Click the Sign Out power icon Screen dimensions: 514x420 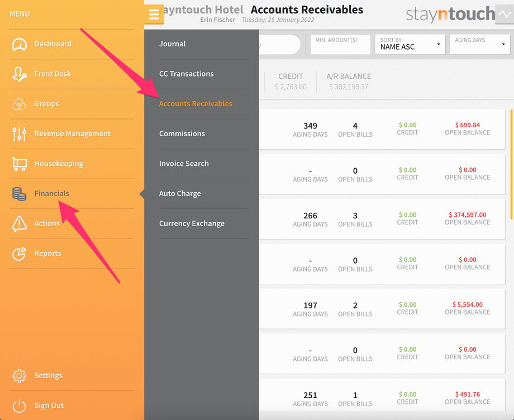pyautogui.click(x=20, y=405)
